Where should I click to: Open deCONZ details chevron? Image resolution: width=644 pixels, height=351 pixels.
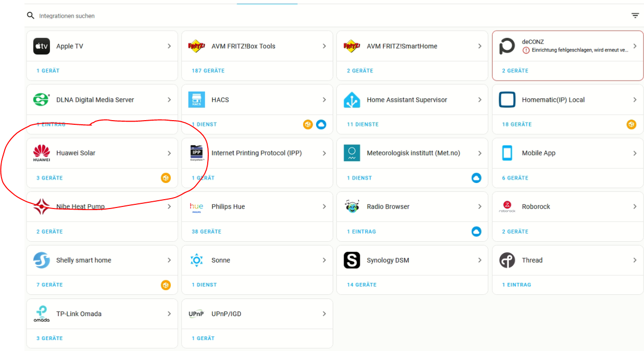click(635, 46)
